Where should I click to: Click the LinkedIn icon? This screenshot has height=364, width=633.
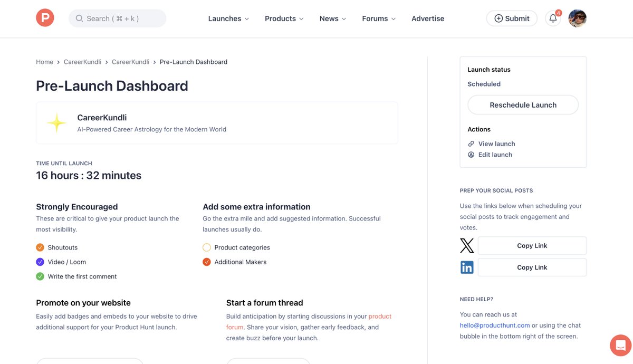pyautogui.click(x=467, y=267)
